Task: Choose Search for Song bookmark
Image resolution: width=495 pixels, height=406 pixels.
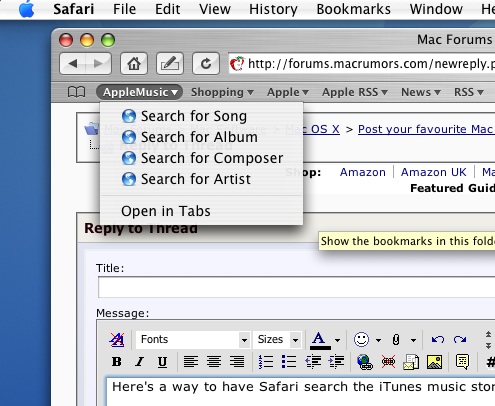Action: (x=201, y=116)
